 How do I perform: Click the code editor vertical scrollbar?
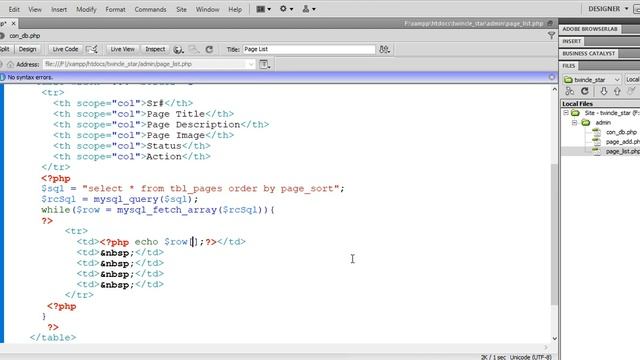coord(554,234)
